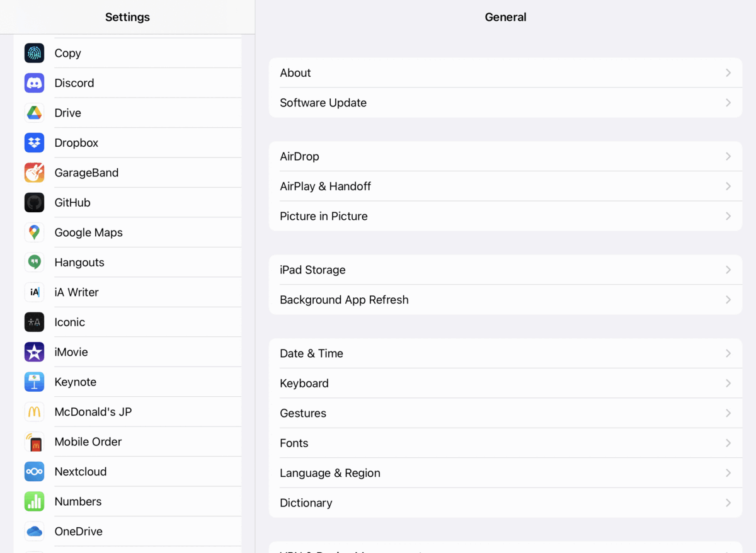Tap the Fonts row chevron

tap(728, 443)
